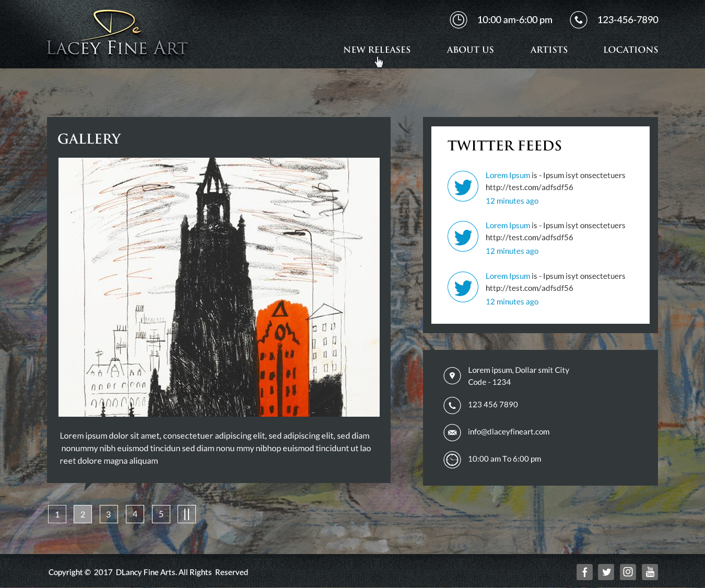Jump to gallery slide 3
The image size is (705, 588).
point(109,514)
